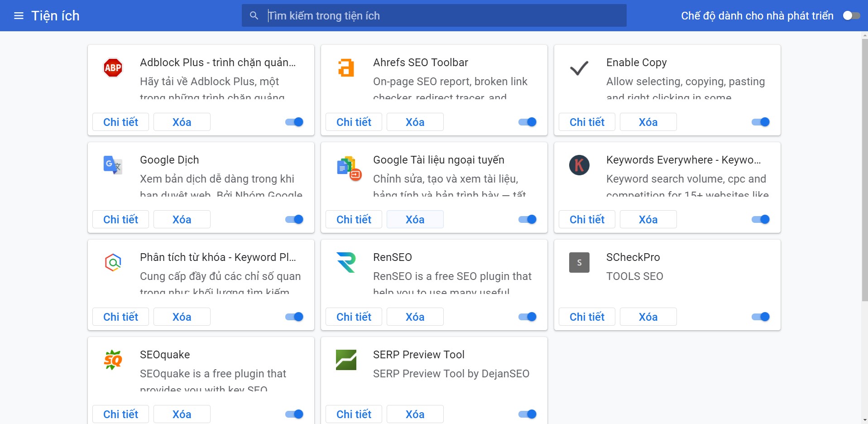
Task: Click the Google Dịch translate icon
Action: coord(113,165)
